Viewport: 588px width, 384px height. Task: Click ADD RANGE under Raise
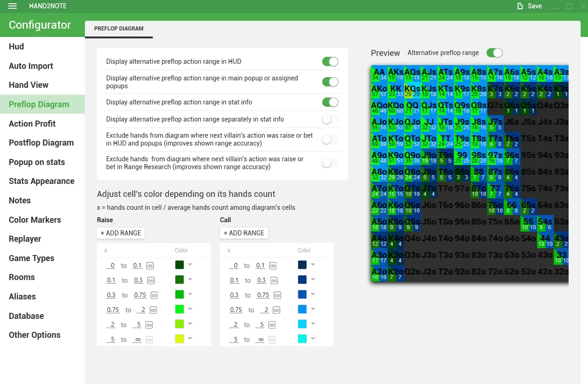pos(121,233)
